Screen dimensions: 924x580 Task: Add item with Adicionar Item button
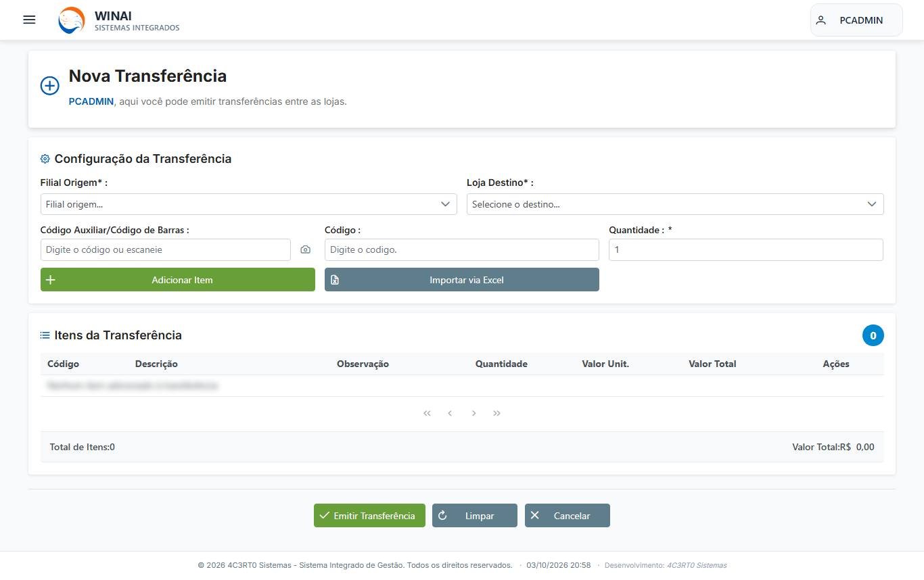[178, 280]
